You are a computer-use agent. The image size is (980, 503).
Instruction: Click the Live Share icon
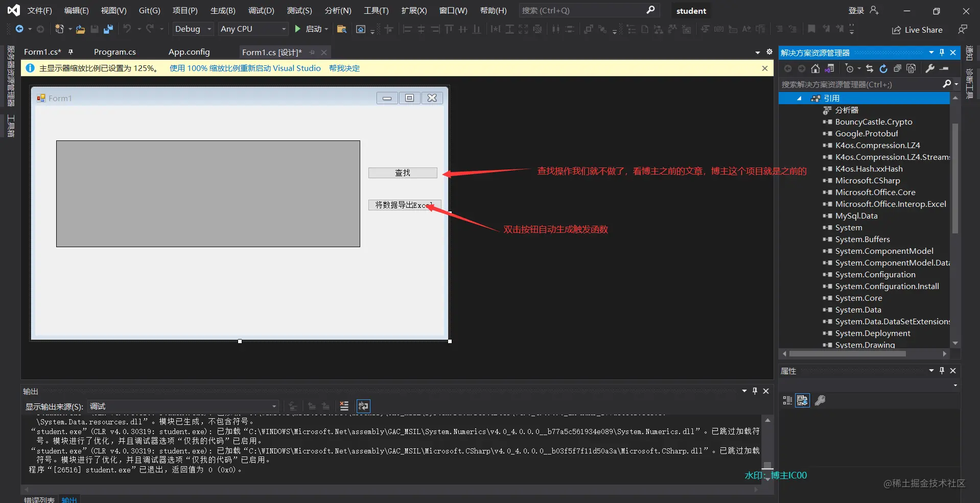(x=896, y=30)
